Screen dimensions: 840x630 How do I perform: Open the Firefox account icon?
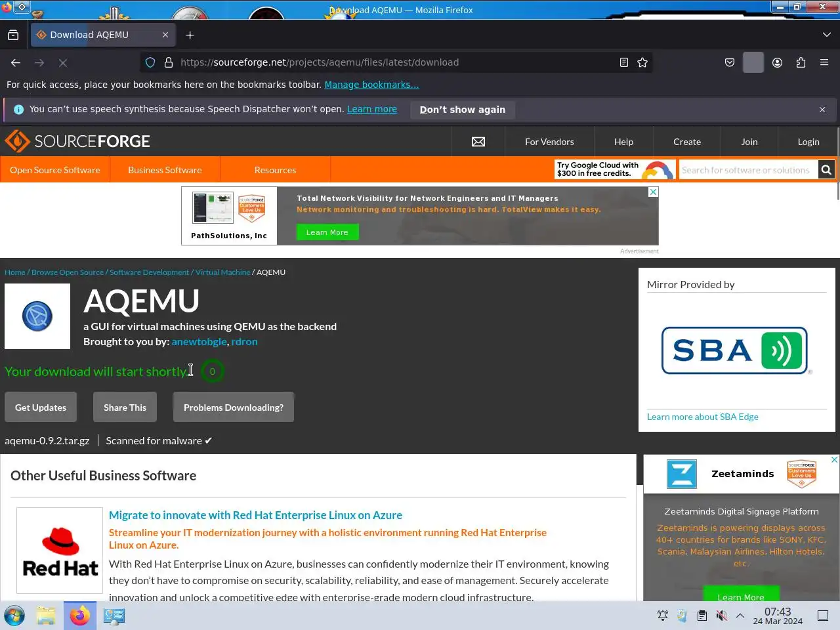pyautogui.click(x=777, y=62)
